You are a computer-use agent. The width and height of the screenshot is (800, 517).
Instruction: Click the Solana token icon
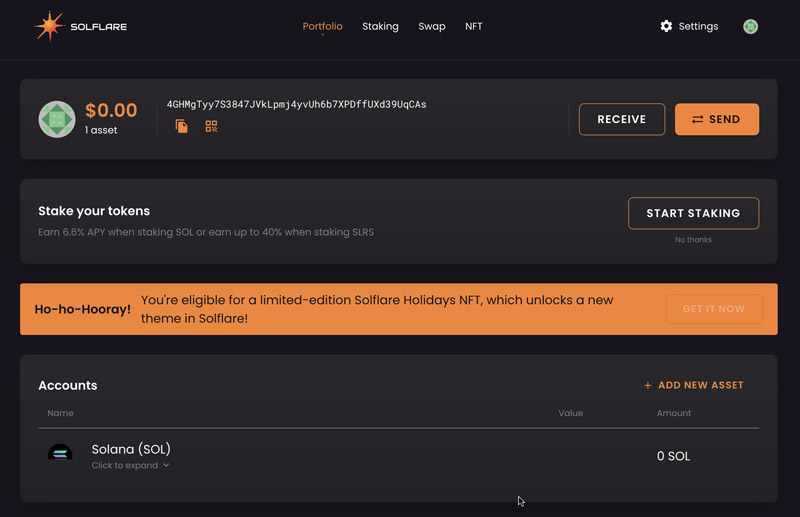pyautogui.click(x=60, y=452)
